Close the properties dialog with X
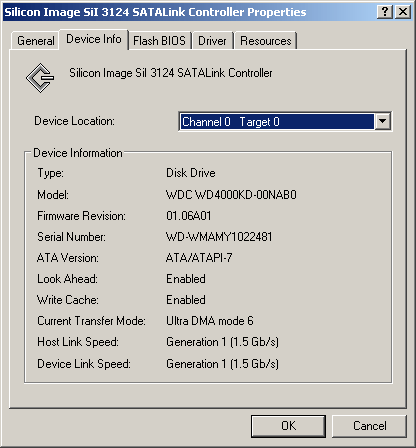Screen dimensions: 416x448 tap(403, 12)
